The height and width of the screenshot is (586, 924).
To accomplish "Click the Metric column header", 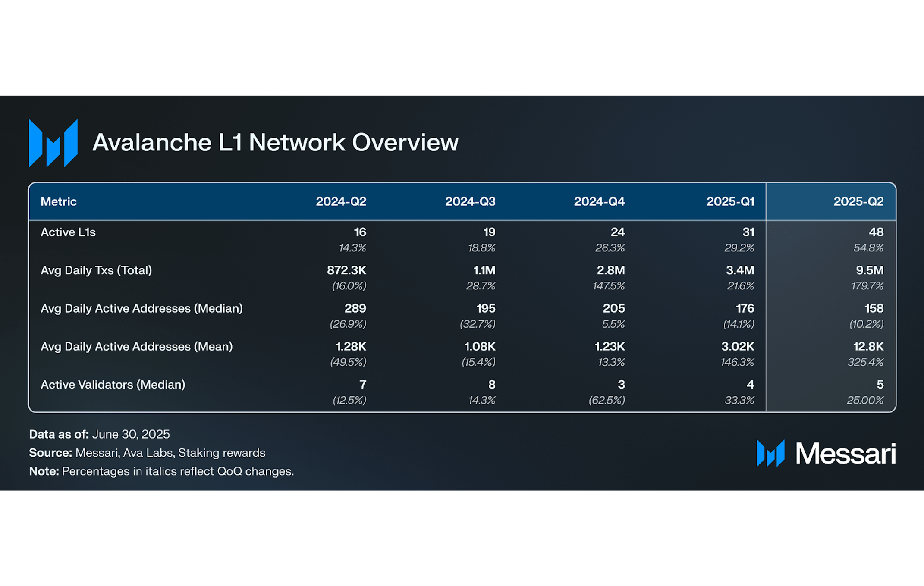I will tap(59, 201).
